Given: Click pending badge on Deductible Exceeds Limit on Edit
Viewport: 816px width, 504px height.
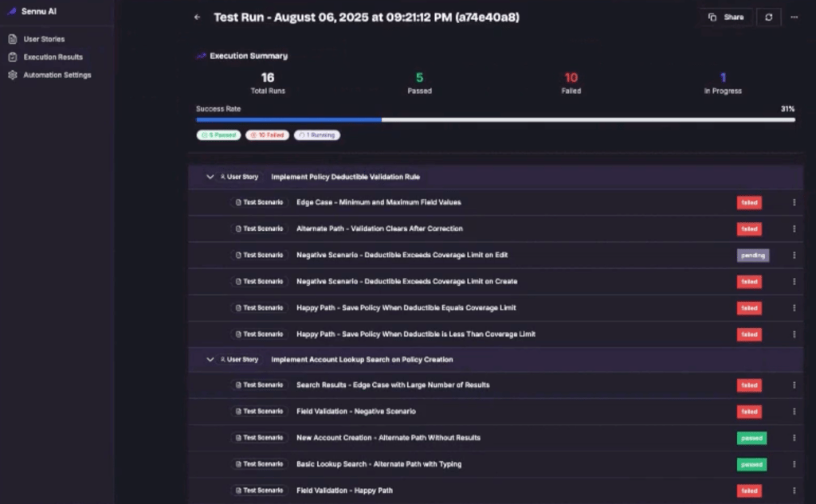Looking at the screenshot, I should pyautogui.click(x=752, y=256).
